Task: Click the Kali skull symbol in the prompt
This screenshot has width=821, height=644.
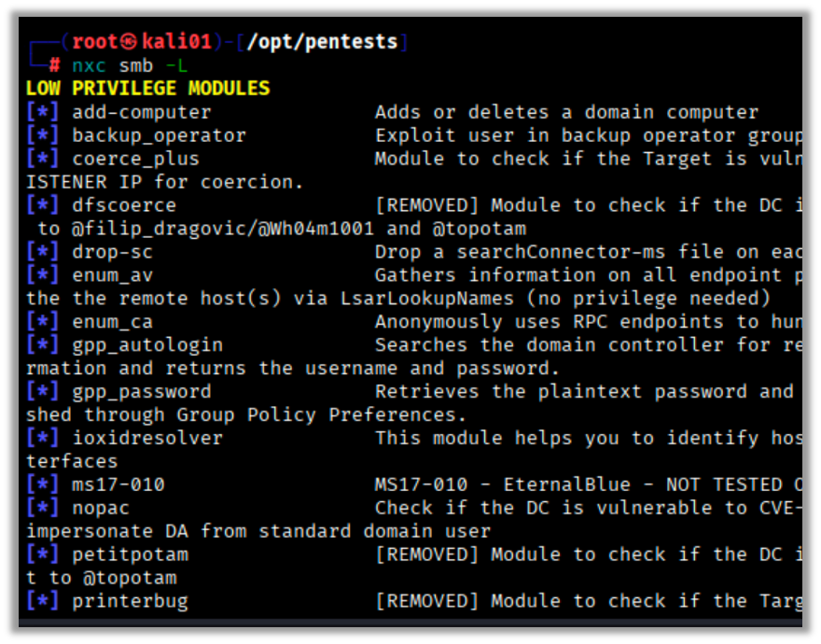Action: point(131,42)
